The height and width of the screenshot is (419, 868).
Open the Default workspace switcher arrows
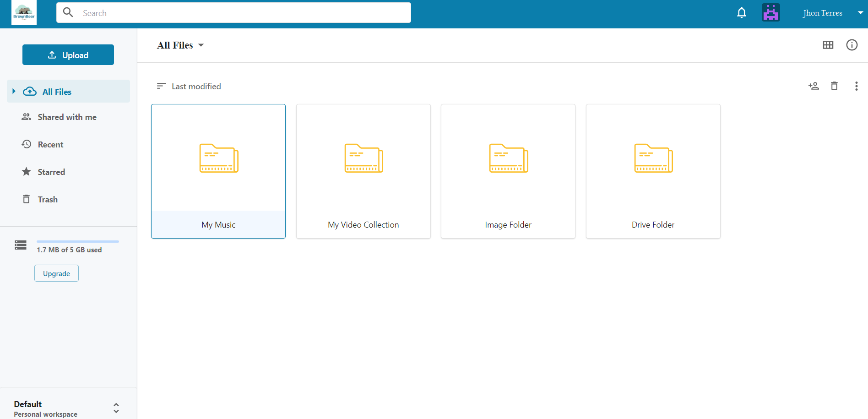click(116, 408)
